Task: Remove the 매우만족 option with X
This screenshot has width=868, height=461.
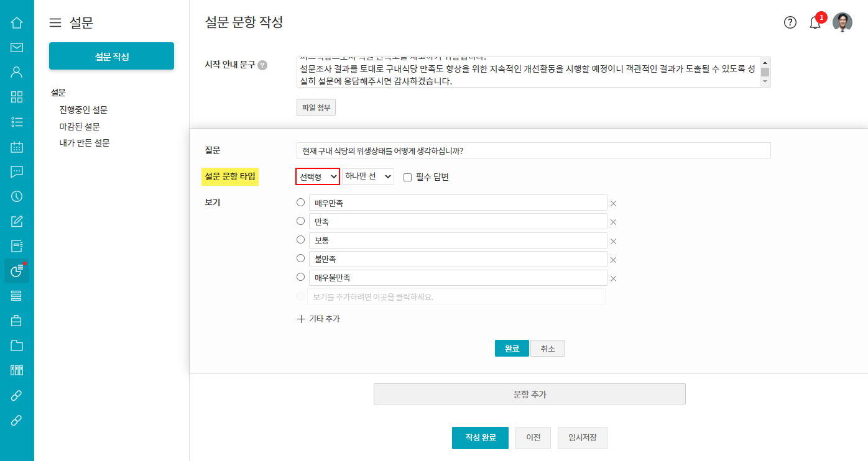Action: point(613,203)
